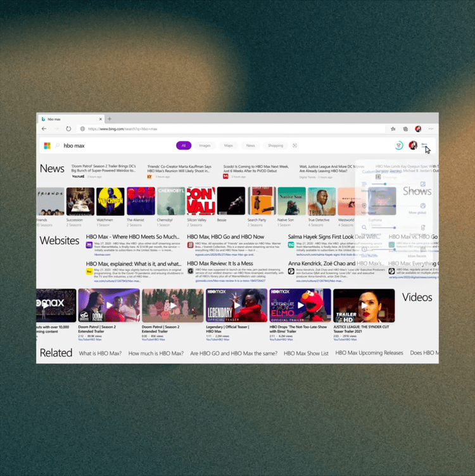Select the Bessie show thumbnail
Viewport: 475px width, 476px height.
(x=231, y=201)
